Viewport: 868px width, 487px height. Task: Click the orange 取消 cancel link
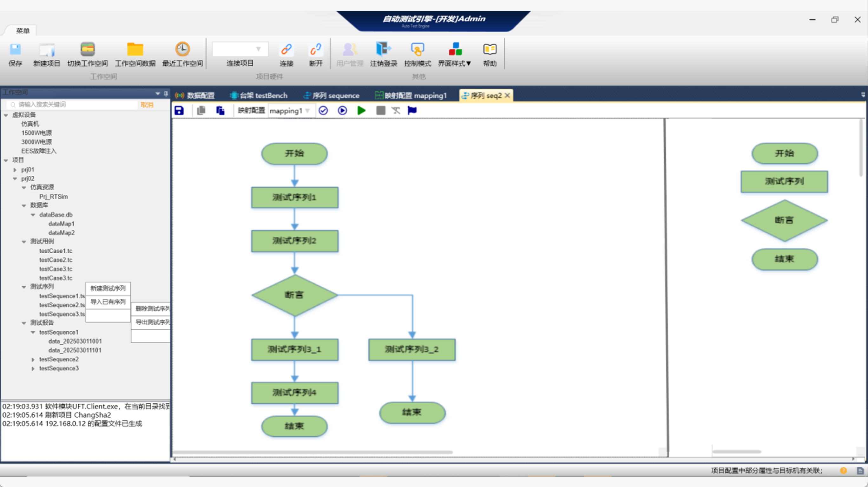pos(147,105)
